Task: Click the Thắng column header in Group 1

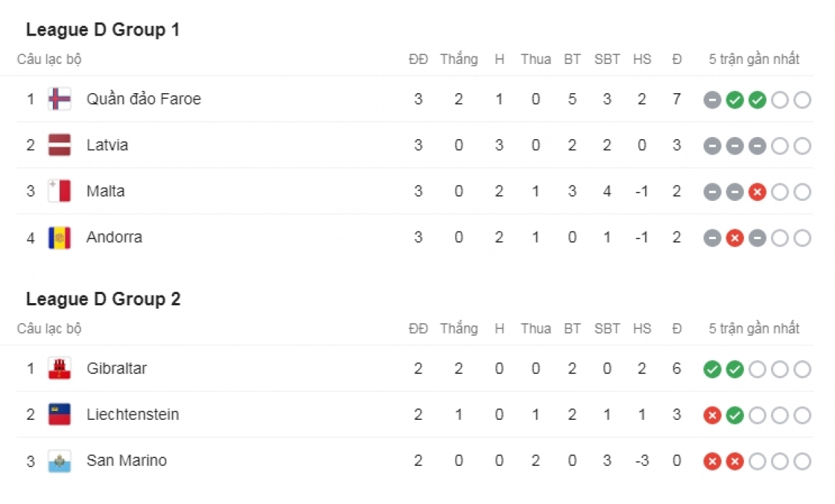Action: click(x=459, y=60)
